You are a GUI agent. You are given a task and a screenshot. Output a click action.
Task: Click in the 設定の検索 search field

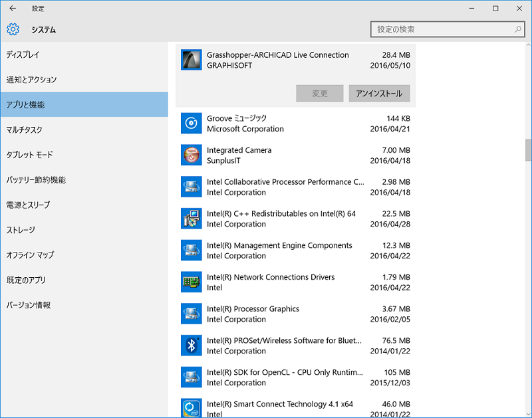(442, 30)
